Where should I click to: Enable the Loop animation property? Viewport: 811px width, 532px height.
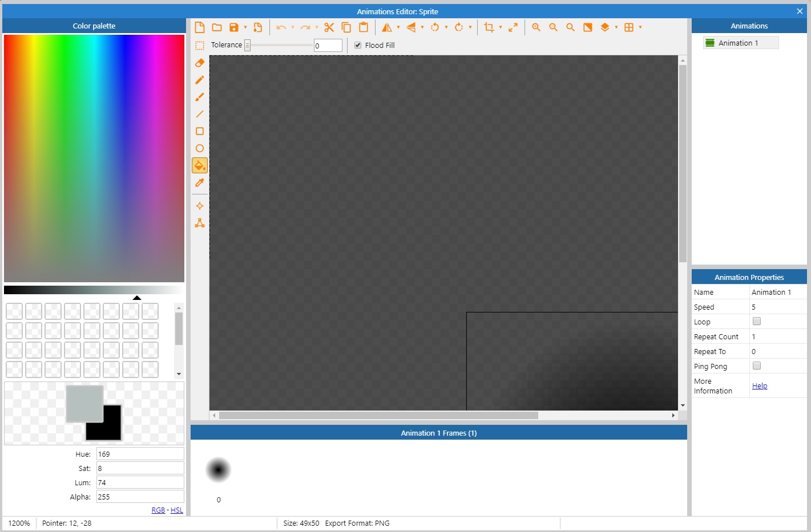click(756, 321)
